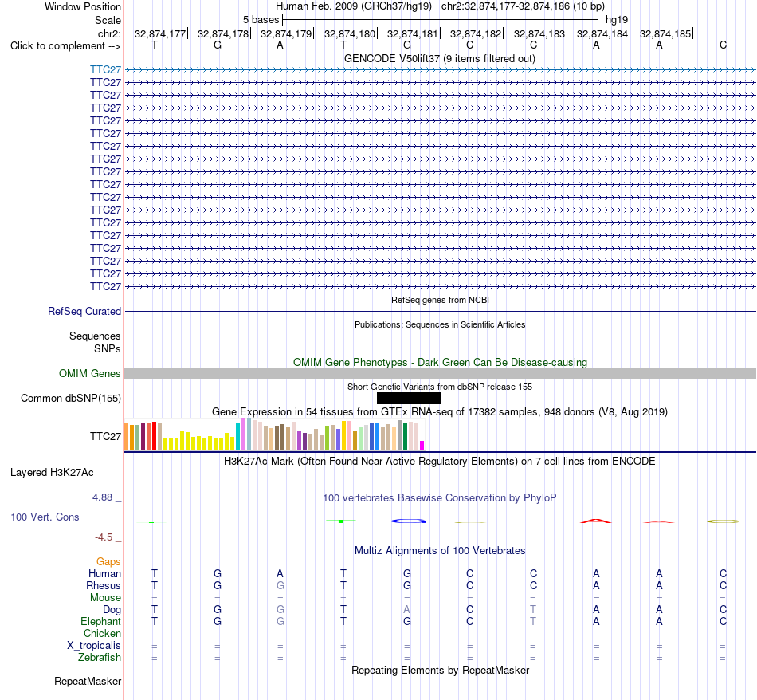Click the 'chr2:' ruler label

point(109,33)
